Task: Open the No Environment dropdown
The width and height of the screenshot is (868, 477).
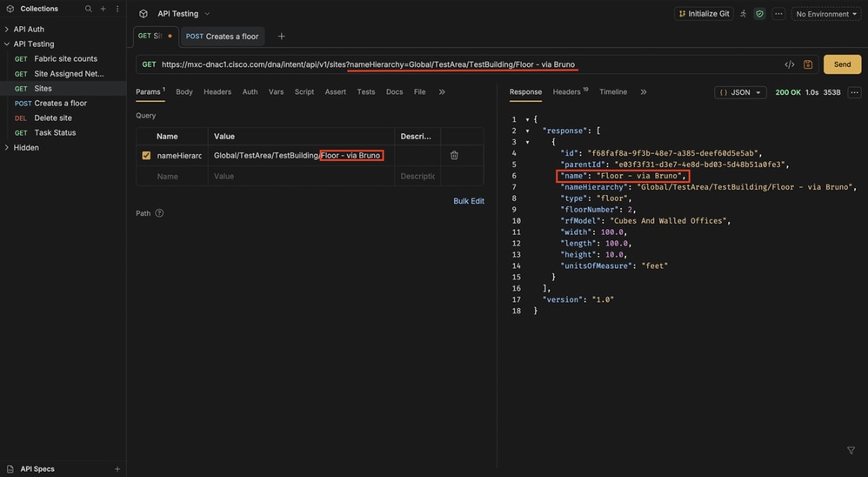Action: point(826,14)
